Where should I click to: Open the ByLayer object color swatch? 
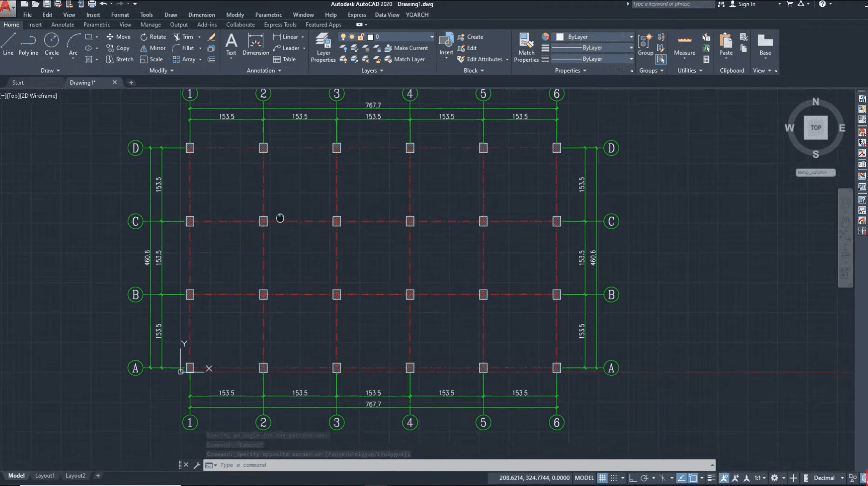pyautogui.click(x=560, y=37)
